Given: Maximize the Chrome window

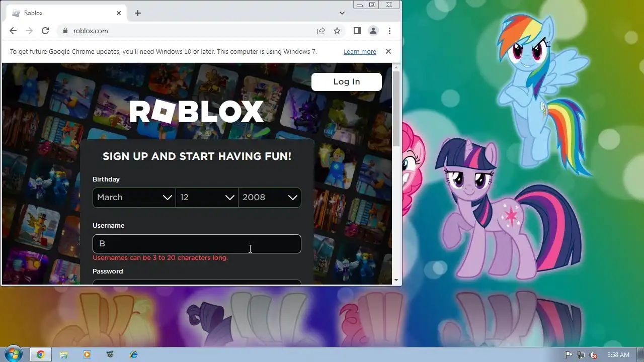Looking at the screenshot, I should tap(372, 5).
